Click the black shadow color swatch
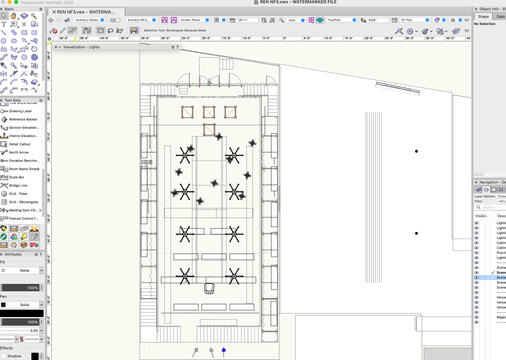The height and width of the screenshot is (360, 506). [35, 356]
